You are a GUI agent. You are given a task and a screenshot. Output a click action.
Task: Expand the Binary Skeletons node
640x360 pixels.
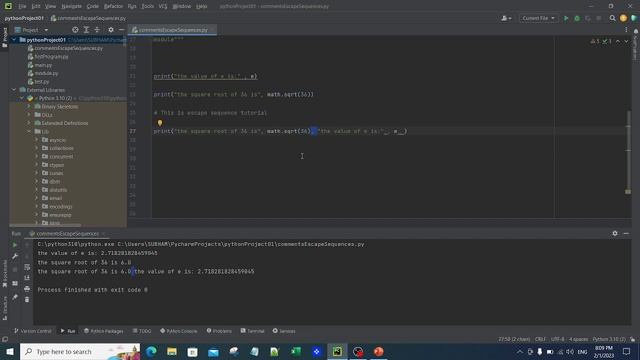click(x=29, y=107)
